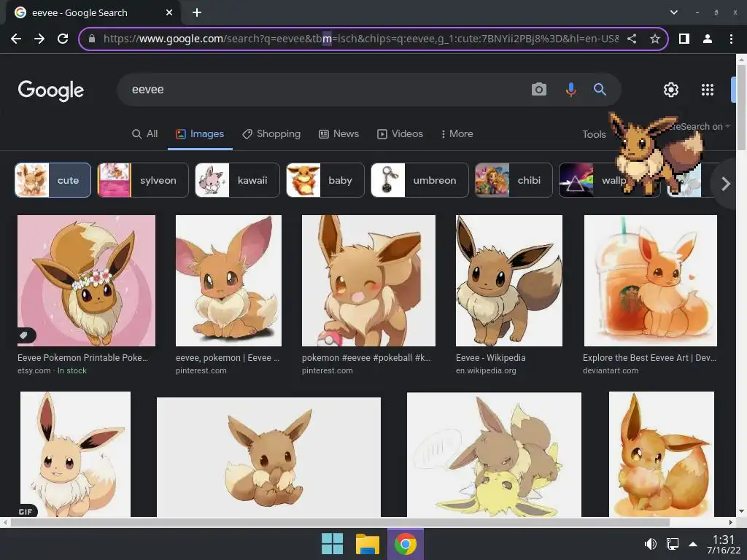Bookmark this page with the star icon

click(655, 39)
